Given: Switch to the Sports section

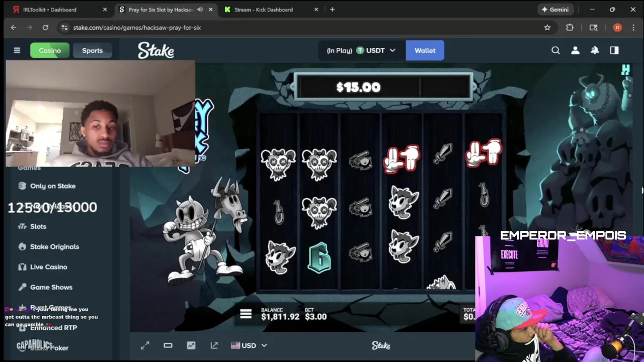Looking at the screenshot, I should (x=92, y=50).
